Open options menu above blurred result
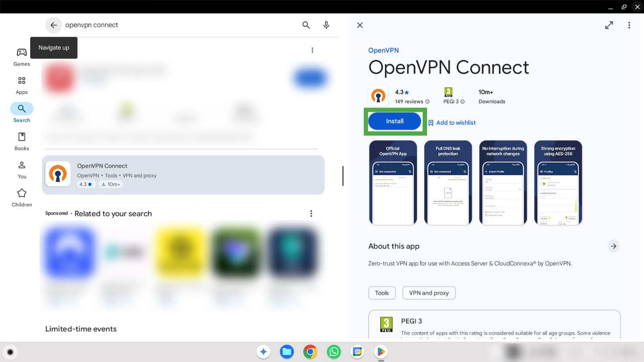 312,50
